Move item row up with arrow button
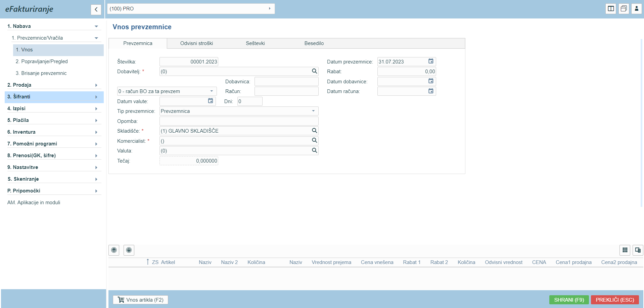Viewport: 644px width, 308px height. point(114,250)
